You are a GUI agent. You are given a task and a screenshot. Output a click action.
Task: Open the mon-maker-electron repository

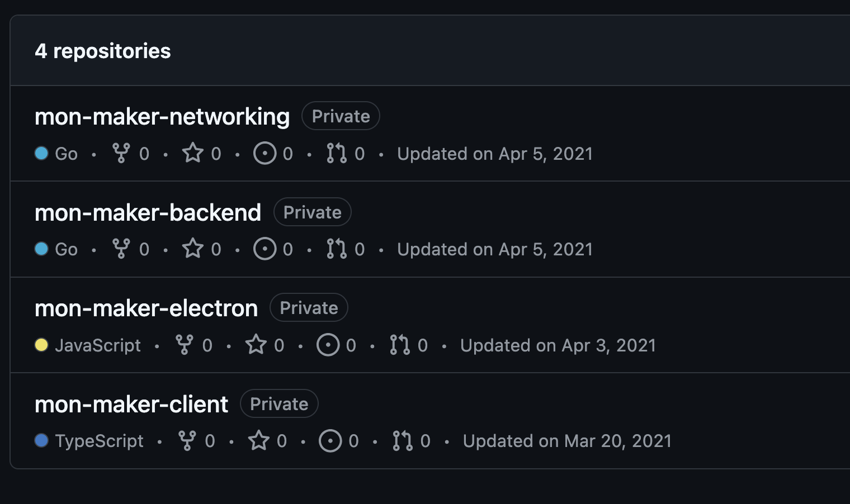(x=146, y=308)
